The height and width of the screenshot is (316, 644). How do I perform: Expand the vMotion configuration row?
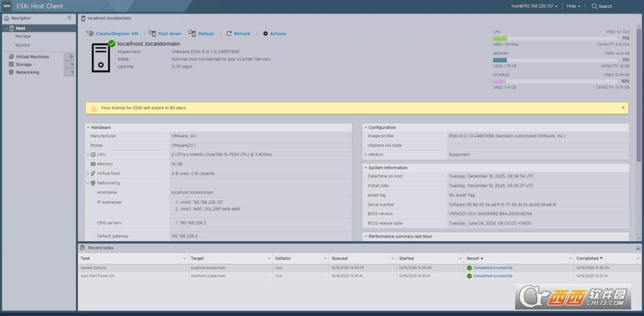tap(365, 155)
